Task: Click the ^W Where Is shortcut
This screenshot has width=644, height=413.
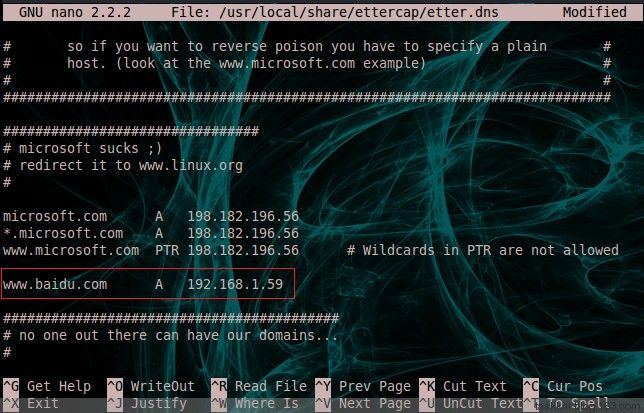Action: point(255,404)
